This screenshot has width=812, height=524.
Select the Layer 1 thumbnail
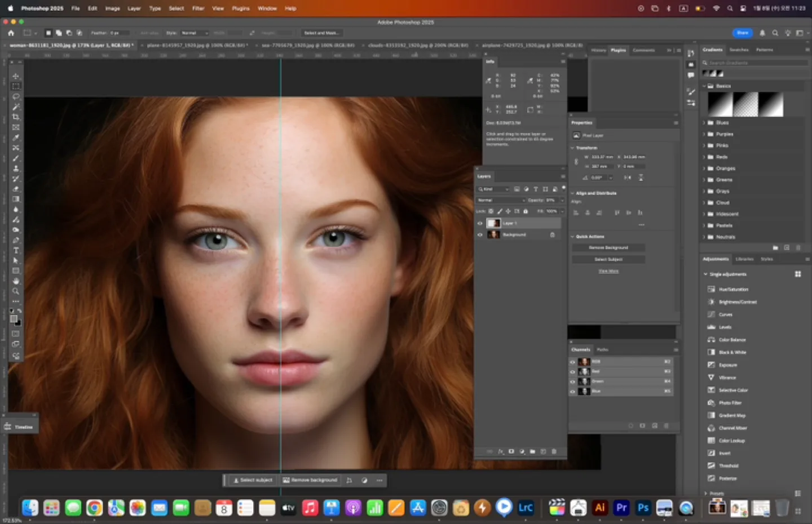point(493,223)
